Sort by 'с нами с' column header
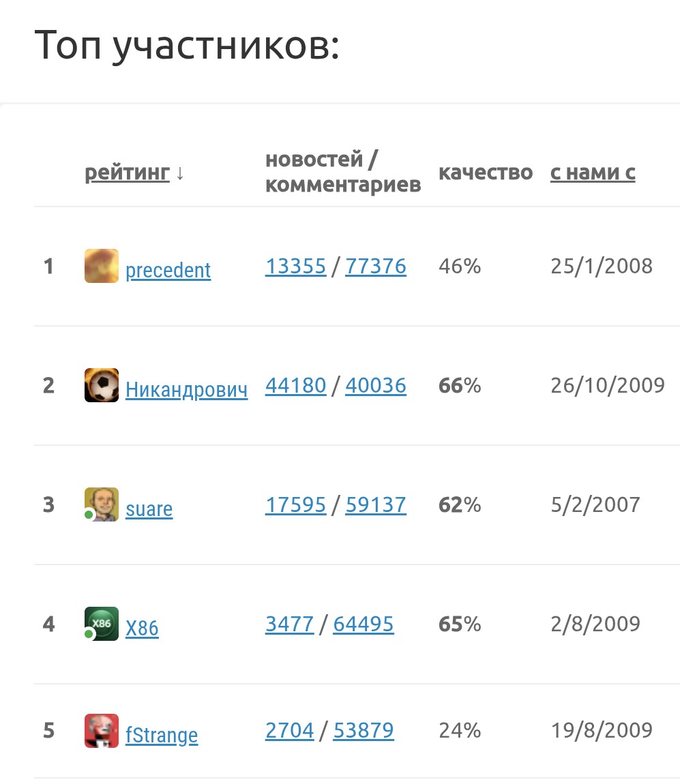The width and height of the screenshot is (680, 784). pyautogui.click(x=593, y=172)
